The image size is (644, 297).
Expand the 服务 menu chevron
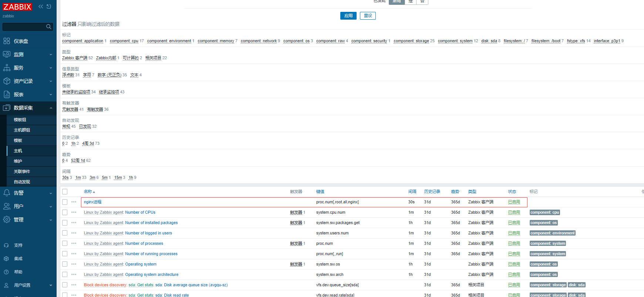(x=51, y=68)
